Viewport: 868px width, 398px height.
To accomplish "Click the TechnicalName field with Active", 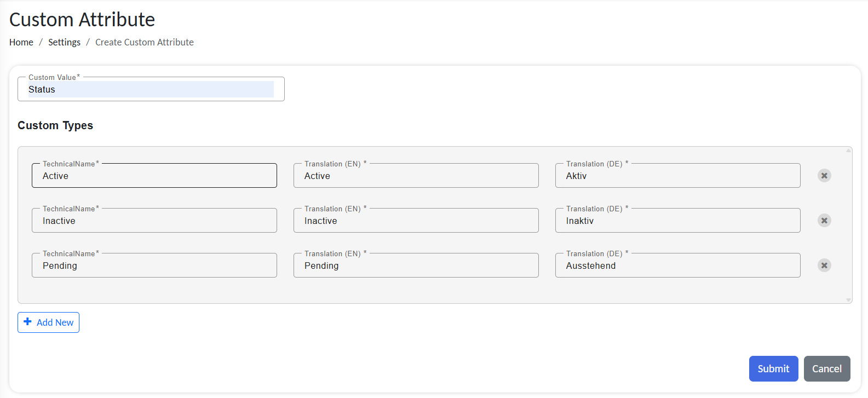I will click(x=154, y=176).
